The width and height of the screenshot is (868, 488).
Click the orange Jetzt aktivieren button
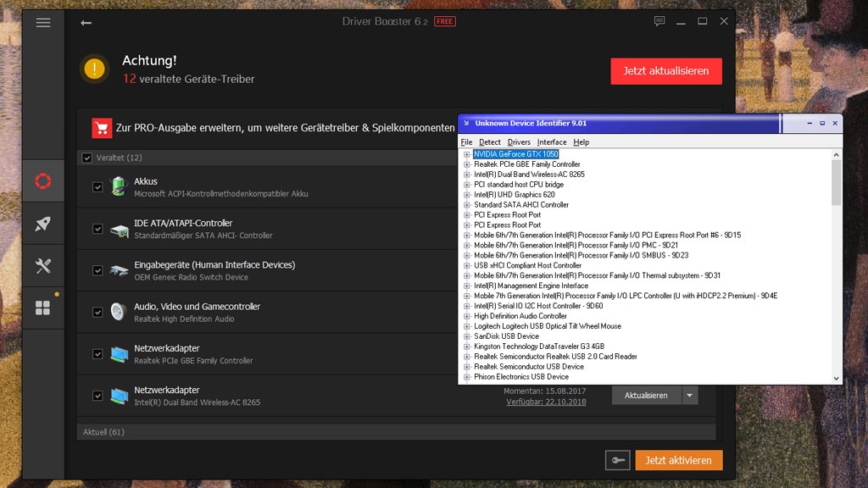tap(678, 460)
